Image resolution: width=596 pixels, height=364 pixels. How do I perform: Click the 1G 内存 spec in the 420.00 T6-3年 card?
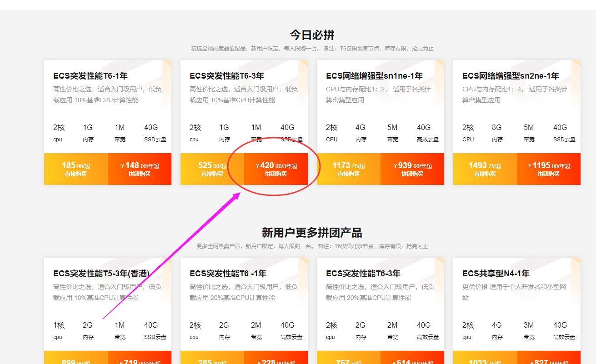pyautogui.click(x=225, y=133)
